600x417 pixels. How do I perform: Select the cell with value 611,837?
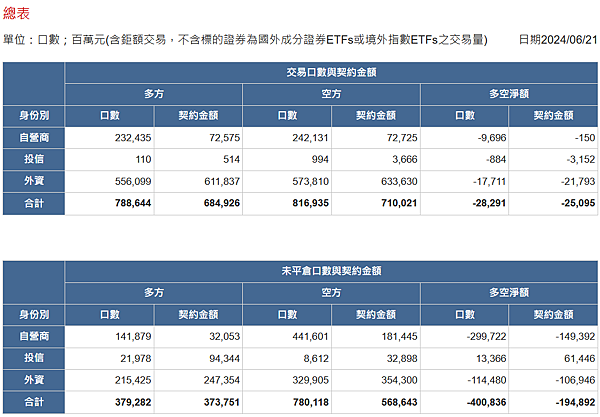pyautogui.click(x=198, y=181)
